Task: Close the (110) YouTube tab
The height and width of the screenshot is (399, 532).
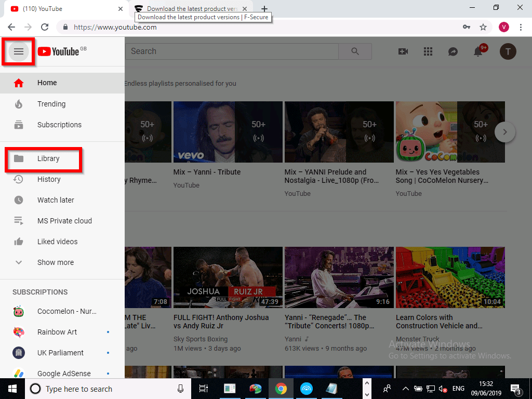Action: pos(121,9)
